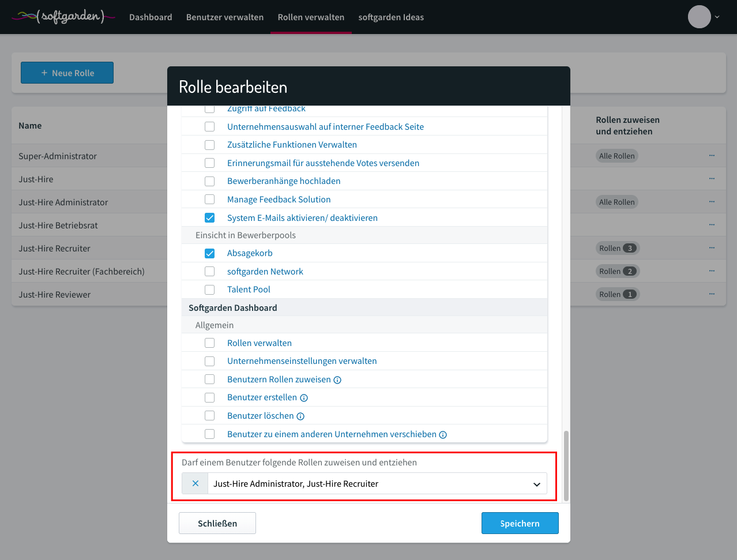Check Zusätzliche Funktionen Verwalten
This screenshot has width=737, height=560.
210,145
